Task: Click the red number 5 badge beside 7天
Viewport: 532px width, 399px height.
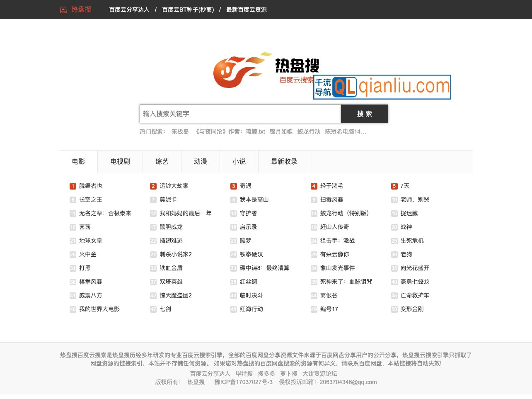Action: point(394,186)
